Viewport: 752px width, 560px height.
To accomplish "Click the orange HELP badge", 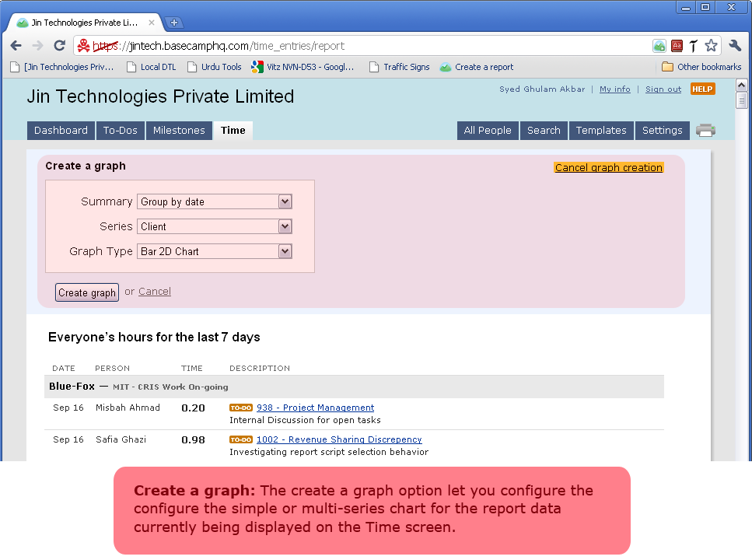I will [702, 89].
